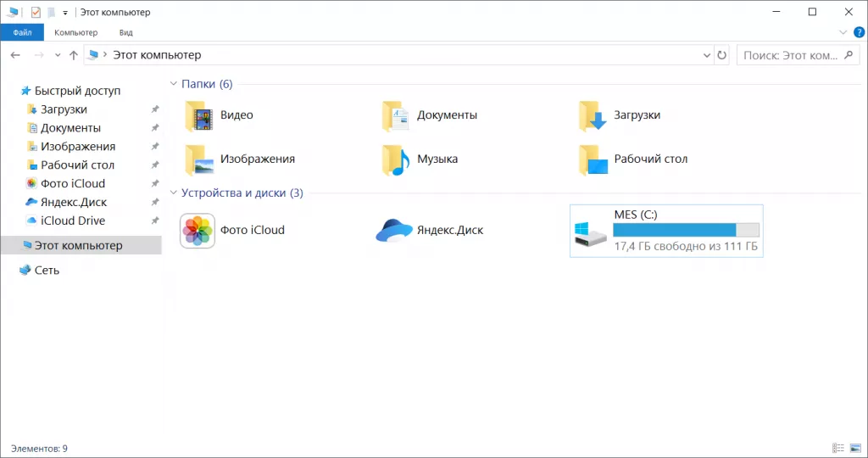This screenshot has width=868, height=458.
Task: Switch to details view in status bar
Action: pos(838,448)
